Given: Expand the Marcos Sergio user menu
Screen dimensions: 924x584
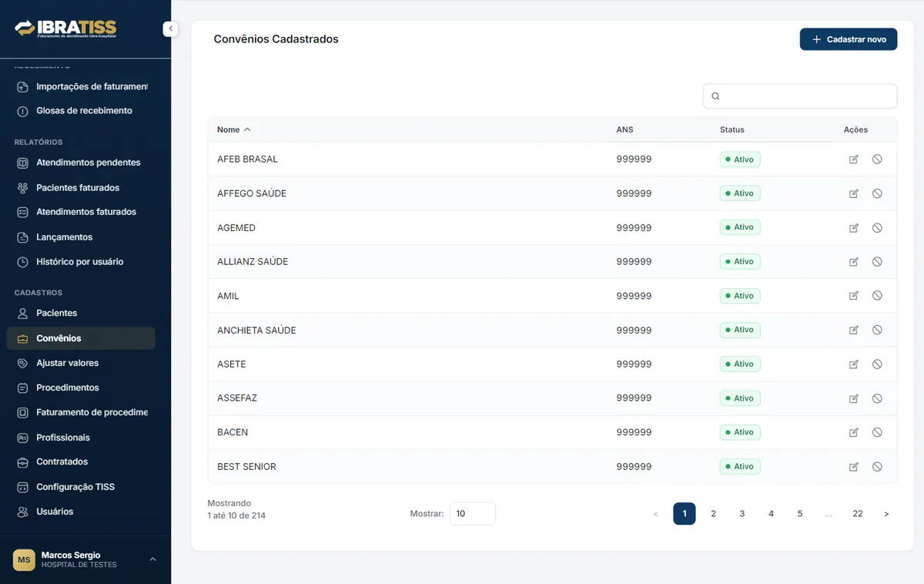Looking at the screenshot, I should [152, 559].
